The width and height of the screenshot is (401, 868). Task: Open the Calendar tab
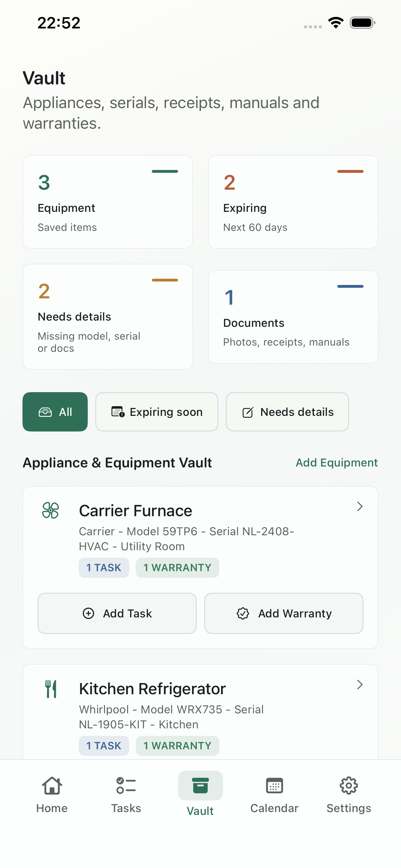pyautogui.click(x=275, y=795)
